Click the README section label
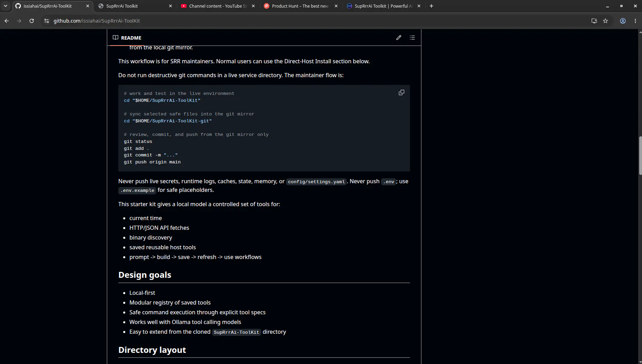 131,38
